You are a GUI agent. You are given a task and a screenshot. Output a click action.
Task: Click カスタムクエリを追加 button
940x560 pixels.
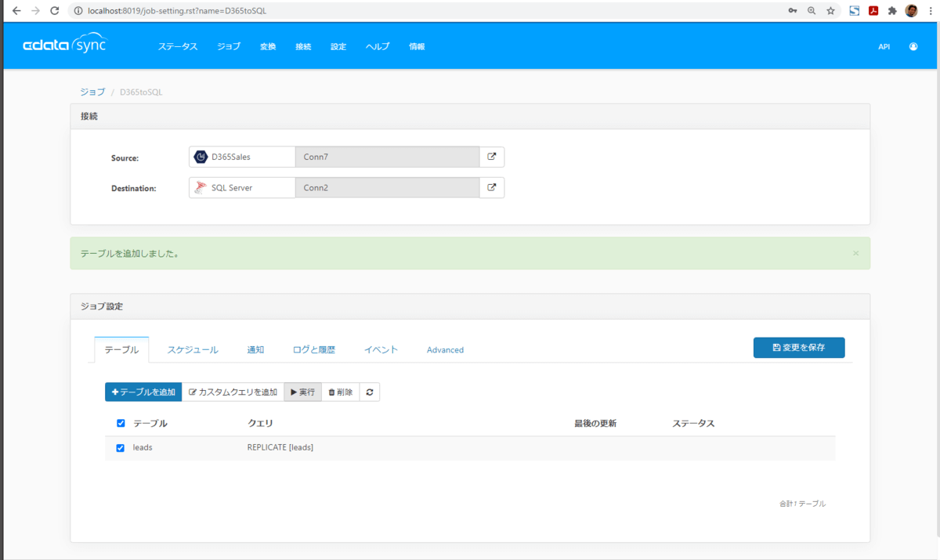pos(233,392)
